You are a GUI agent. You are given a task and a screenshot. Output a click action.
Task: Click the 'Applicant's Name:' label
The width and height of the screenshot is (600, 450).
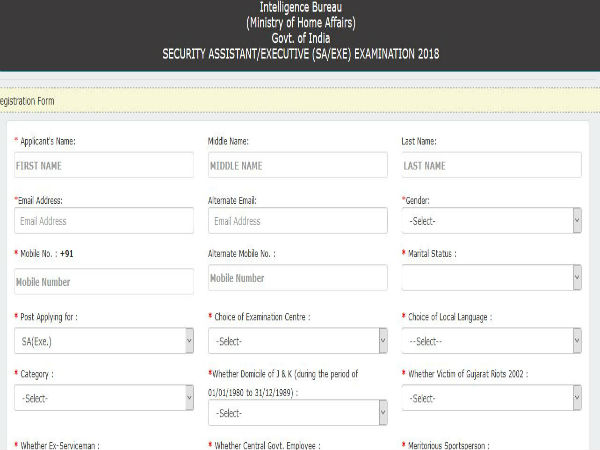(48, 141)
